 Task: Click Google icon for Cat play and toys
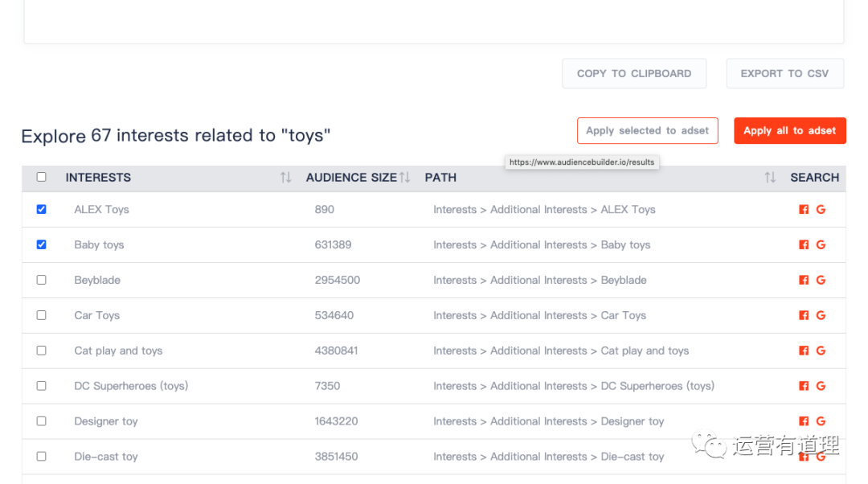point(821,351)
